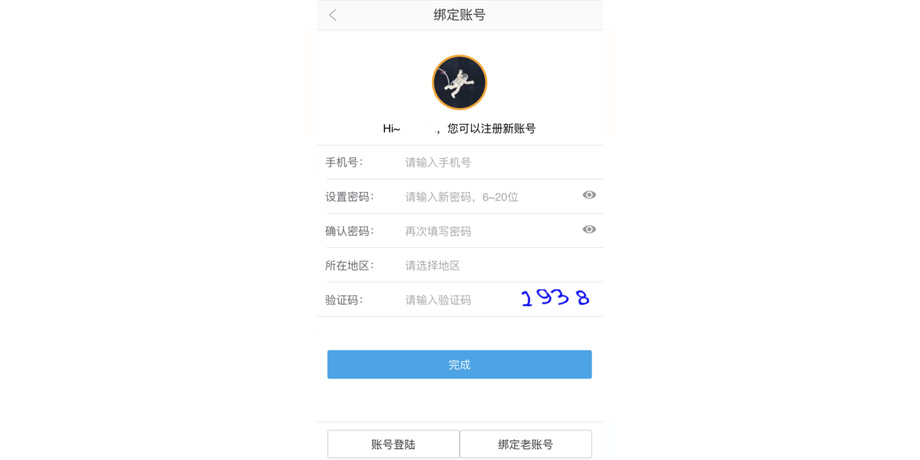Screen dimensions: 920x460
Task: Click the 验证码: label text
Action: pos(344,300)
